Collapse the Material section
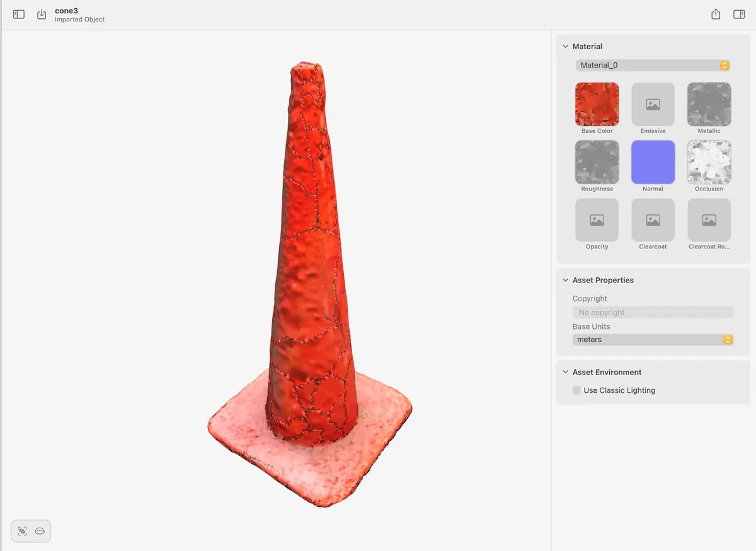The width and height of the screenshot is (756, 551). click(x=564, y=47)
